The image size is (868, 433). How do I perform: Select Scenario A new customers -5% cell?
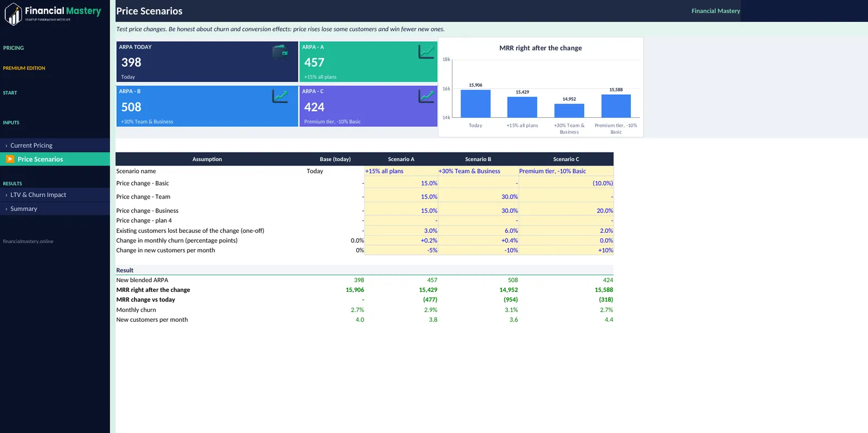pos(401,250)
